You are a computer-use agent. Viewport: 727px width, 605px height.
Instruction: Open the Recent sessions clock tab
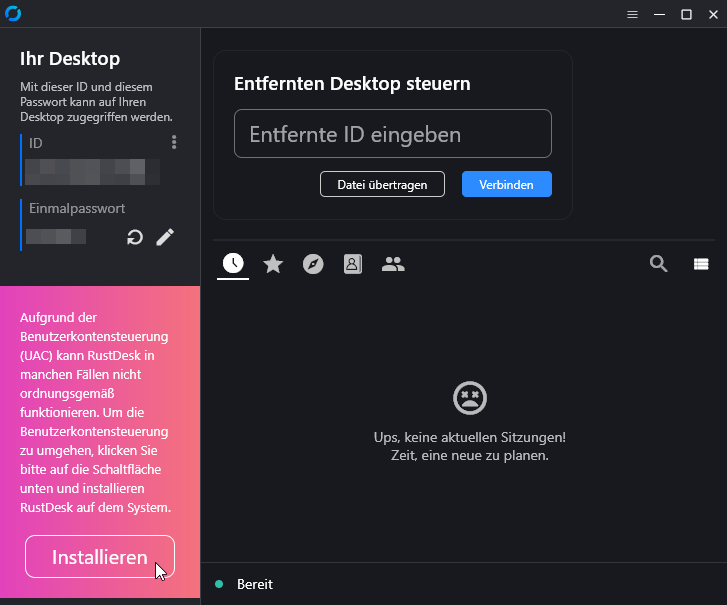point(233,264)
